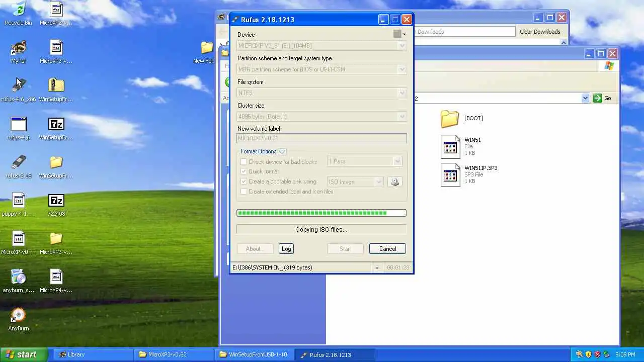Image resolution: width=644 pixels, height=362 pixels.
Task: Collapse the Format Options expander arrow
Action: pos(282,151)
